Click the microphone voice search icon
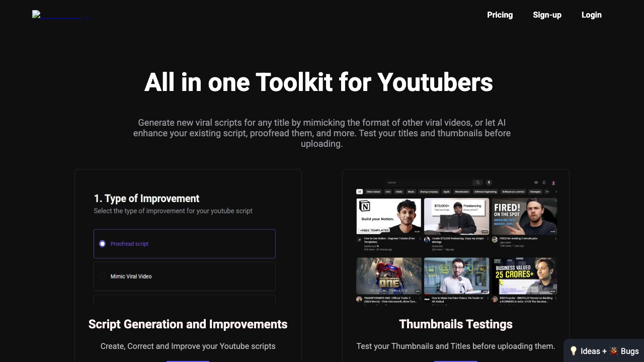The width and height of the screenshot is (644, 362). click(489, 183)
